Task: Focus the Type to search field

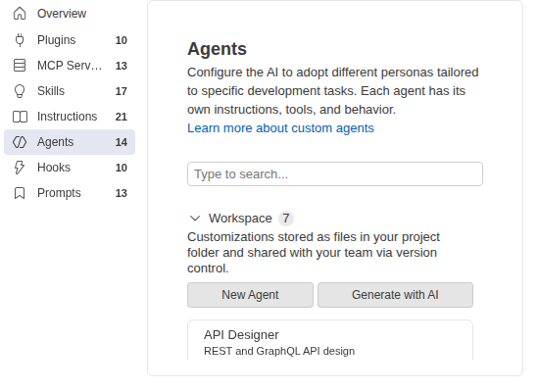Action: tap(335, 174)
